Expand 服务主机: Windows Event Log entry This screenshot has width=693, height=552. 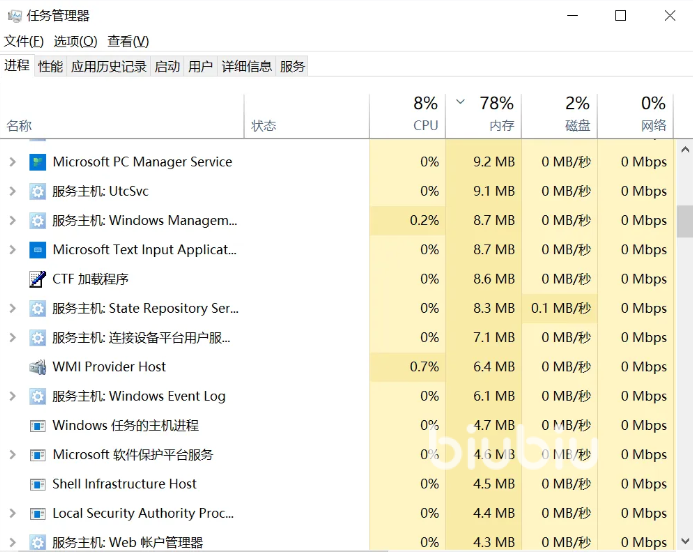[x=12, y=396]
